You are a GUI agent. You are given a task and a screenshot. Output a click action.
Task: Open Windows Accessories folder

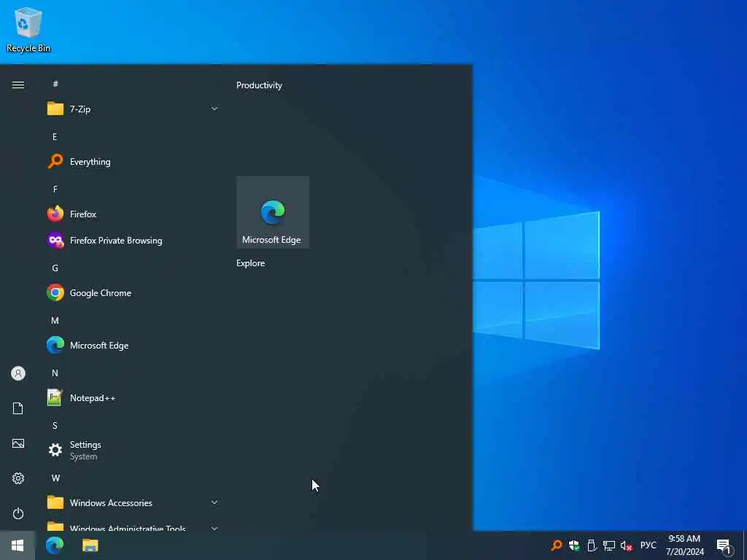133,503
